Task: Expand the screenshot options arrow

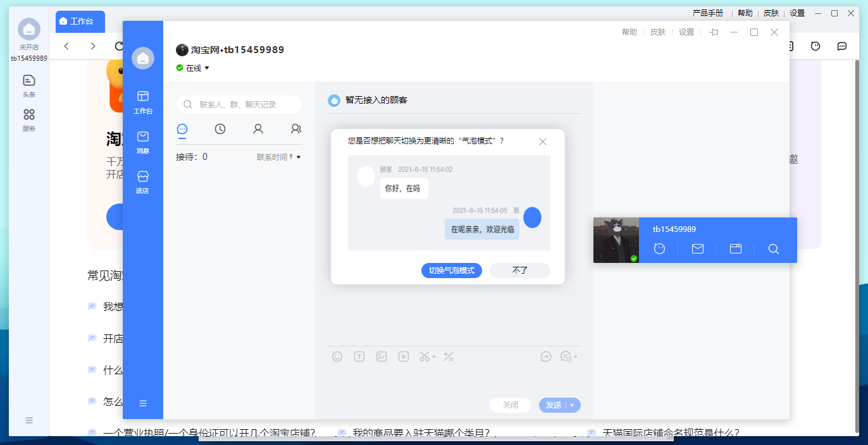Action: coord(434,357)
